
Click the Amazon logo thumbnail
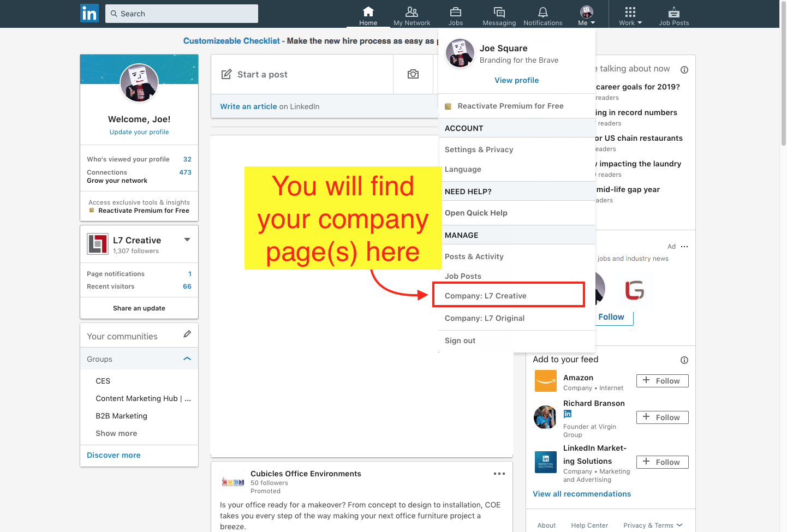(x=546, y=381)
